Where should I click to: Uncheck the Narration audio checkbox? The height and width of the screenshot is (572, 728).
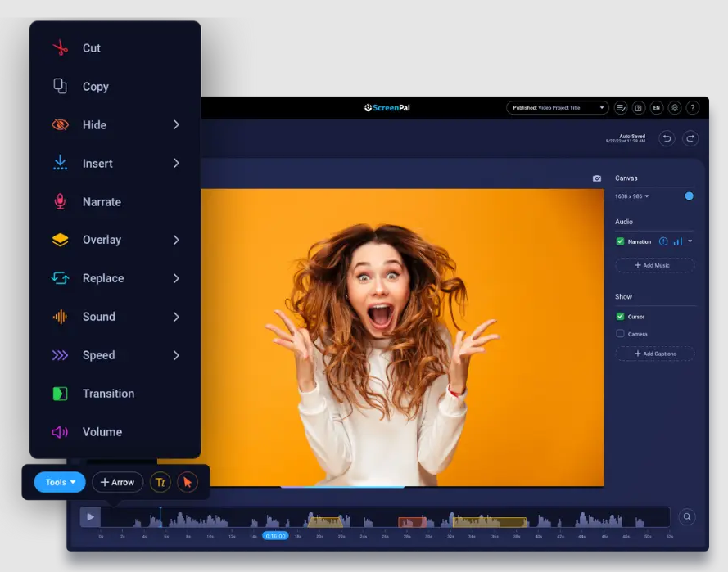click(620, 241)
